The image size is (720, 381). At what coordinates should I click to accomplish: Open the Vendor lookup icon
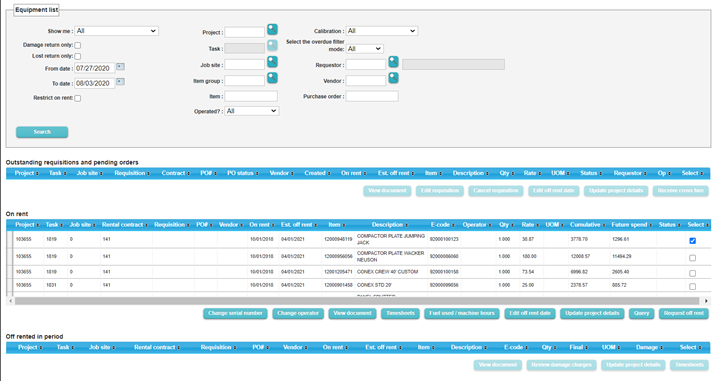tap(394, 78)
